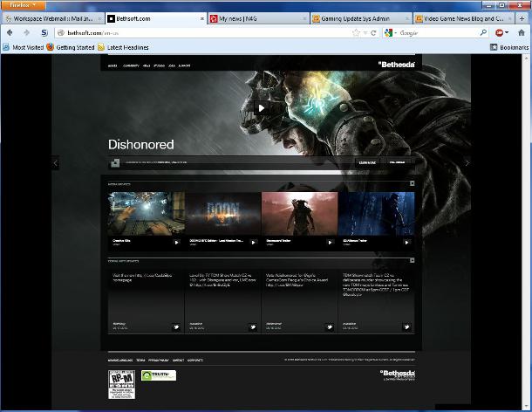532x412 pixels.
Task: Open the Contact footer link
Action: pos(178,360)
